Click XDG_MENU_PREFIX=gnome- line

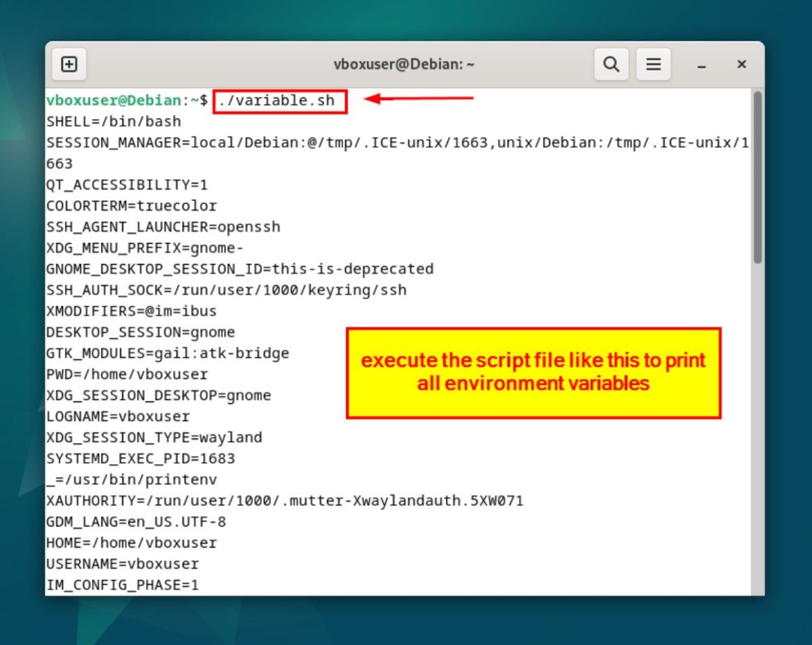pos(144,248)
